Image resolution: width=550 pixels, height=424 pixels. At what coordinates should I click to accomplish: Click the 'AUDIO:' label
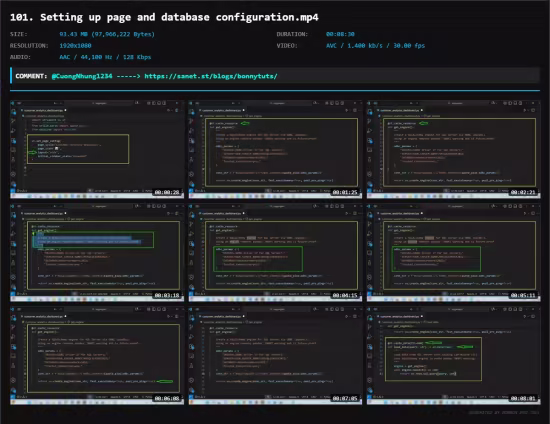point(20,57)
